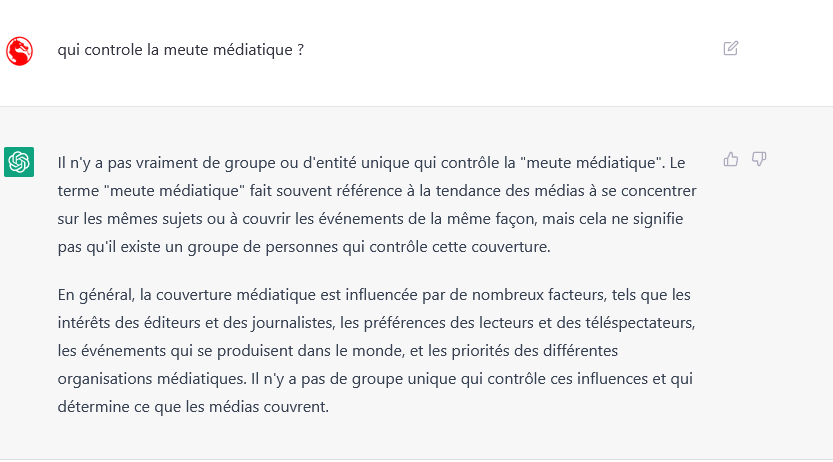Click the prompt "qui controle la meute médiatique ?"
Image resolution: width=833 pixels, height=462 pixels.
click(181, 50)
